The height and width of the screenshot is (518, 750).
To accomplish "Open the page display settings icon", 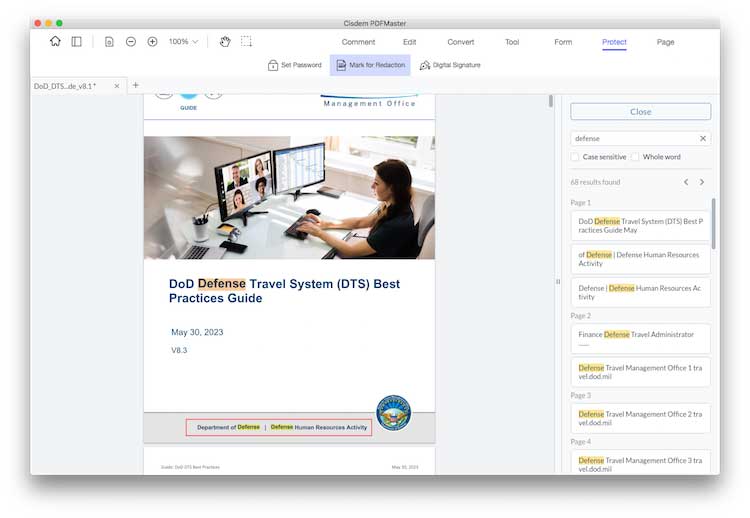I will click(x=109, y=42).
